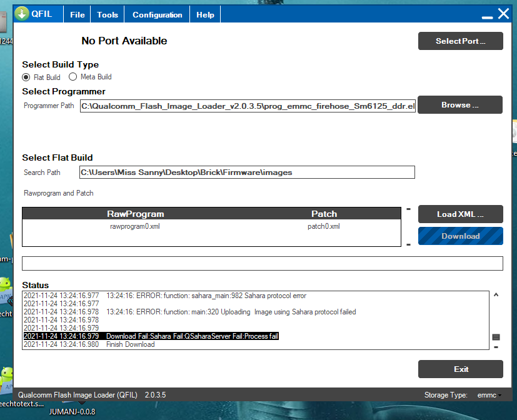
Task: Select the Sahara protocol error log line
Action: pyautogui.click(x=165, y=296)
